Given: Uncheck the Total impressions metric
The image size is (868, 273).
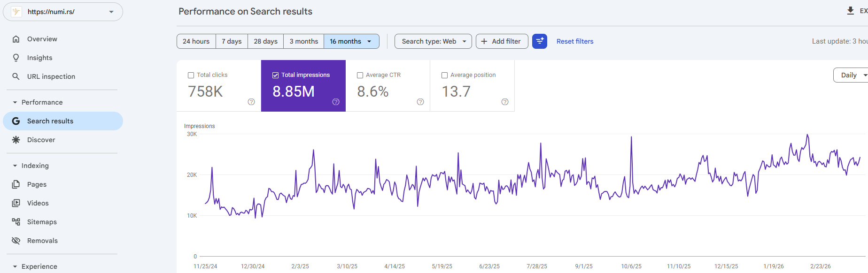Looking at the screenshot, I should (x=276, y=75).
